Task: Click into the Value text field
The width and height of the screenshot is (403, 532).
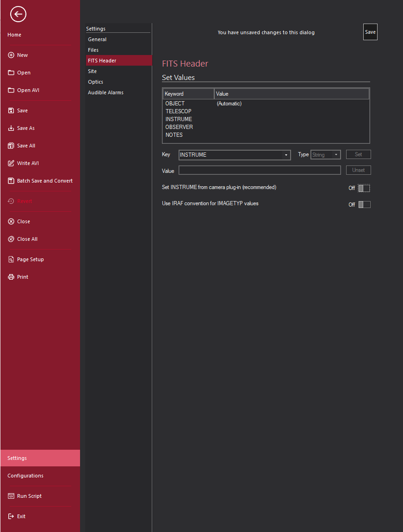Action: 260,170
